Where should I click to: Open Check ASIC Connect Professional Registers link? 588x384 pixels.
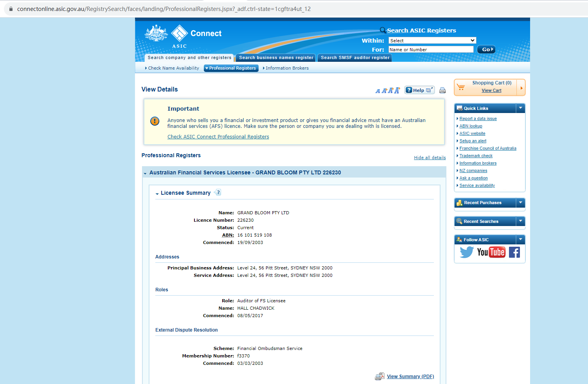(x=218, y=137)
